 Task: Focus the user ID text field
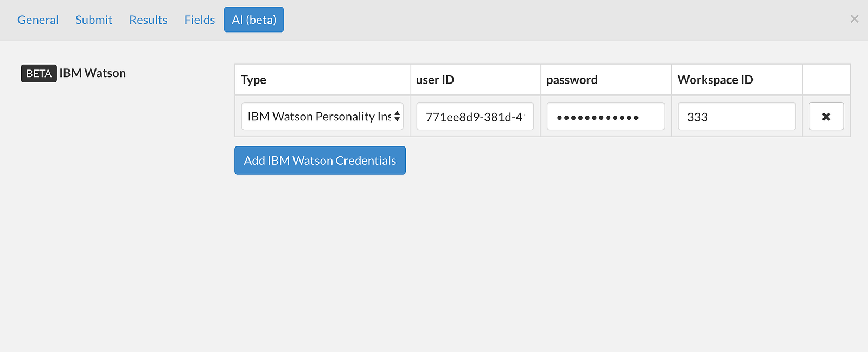pos(475,116)
